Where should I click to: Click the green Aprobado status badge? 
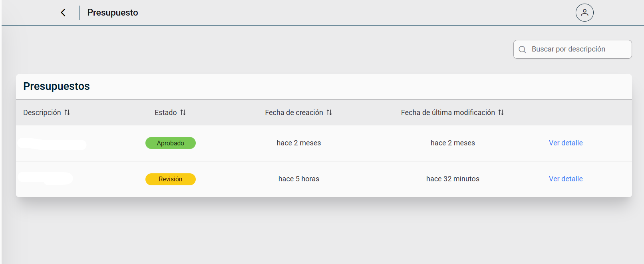point(171,143)
